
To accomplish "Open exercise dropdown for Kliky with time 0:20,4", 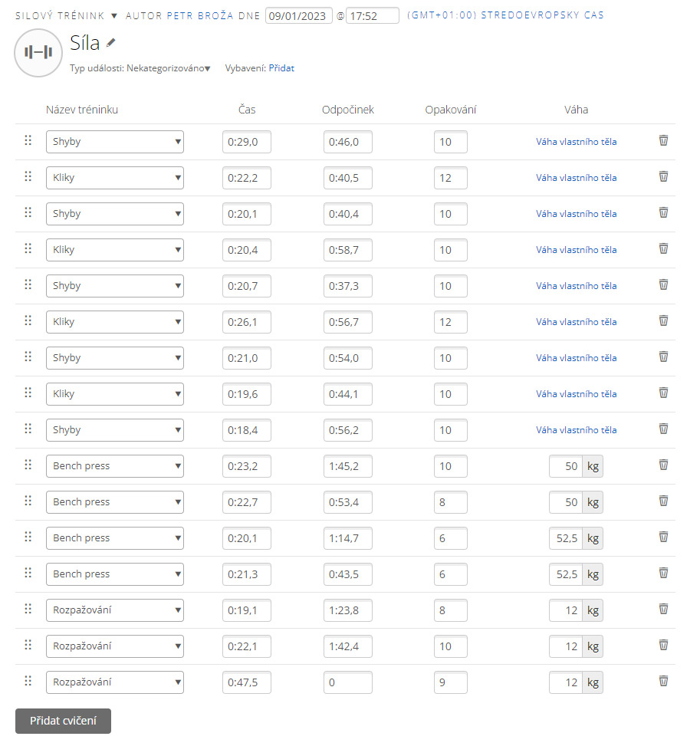I will pyautogui.click(x=115, y=250).
